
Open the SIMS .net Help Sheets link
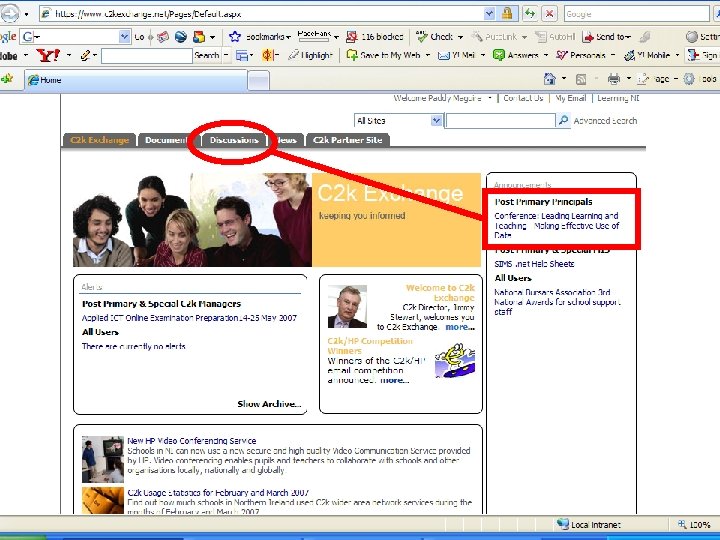coord(534,264)
